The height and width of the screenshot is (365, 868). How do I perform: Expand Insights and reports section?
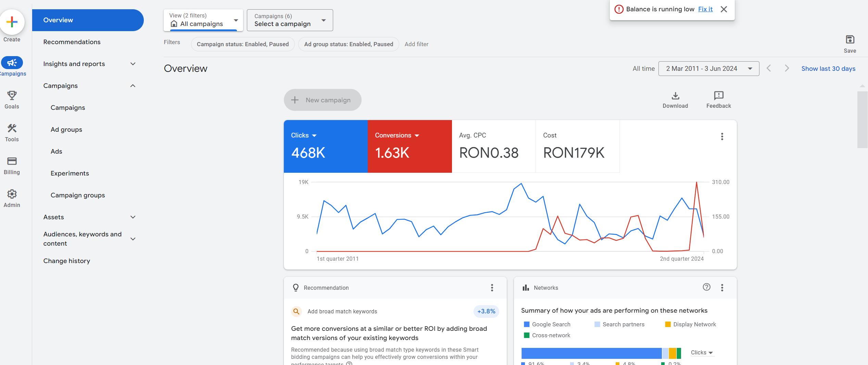click(133, 64)
